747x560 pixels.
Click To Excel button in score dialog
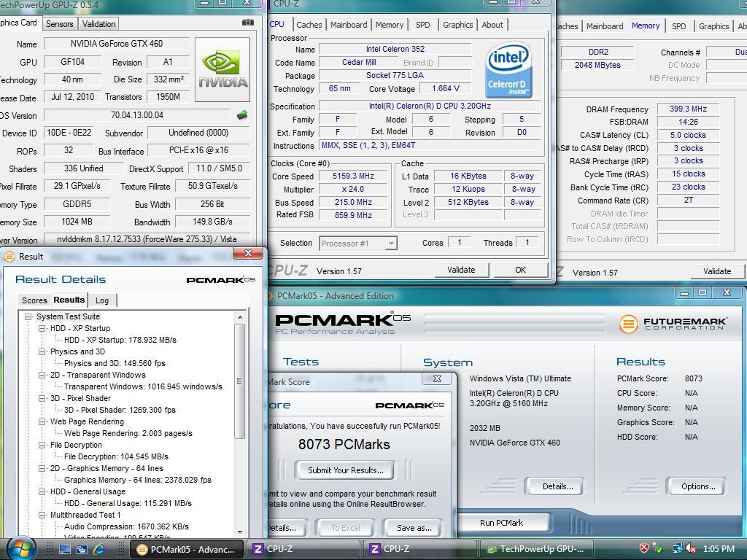click(x=345, y=528)
